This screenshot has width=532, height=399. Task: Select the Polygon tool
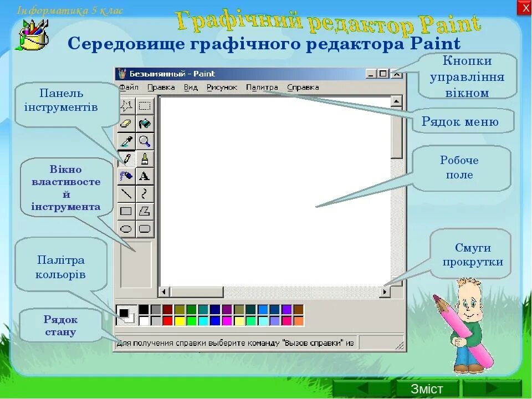click(x=145, y=211)
